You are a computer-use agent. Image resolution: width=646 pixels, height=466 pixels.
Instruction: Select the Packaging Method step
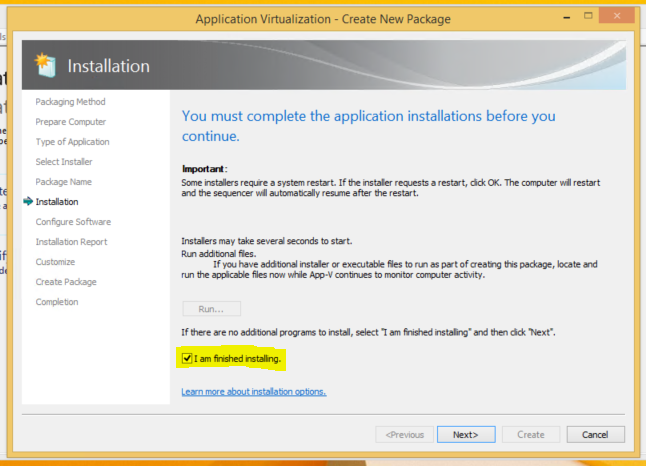(70, 102)
